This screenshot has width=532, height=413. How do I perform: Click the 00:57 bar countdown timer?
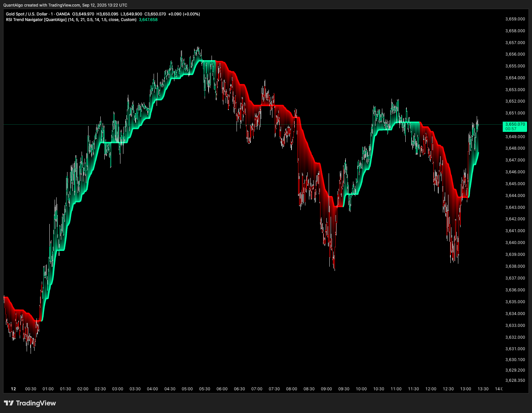tap(511, 129)
